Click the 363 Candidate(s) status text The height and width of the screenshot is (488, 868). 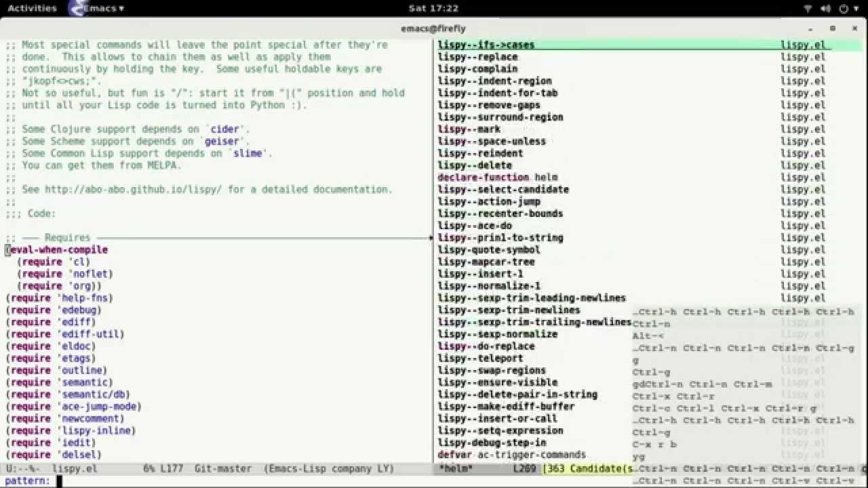(x=589, y=469)
